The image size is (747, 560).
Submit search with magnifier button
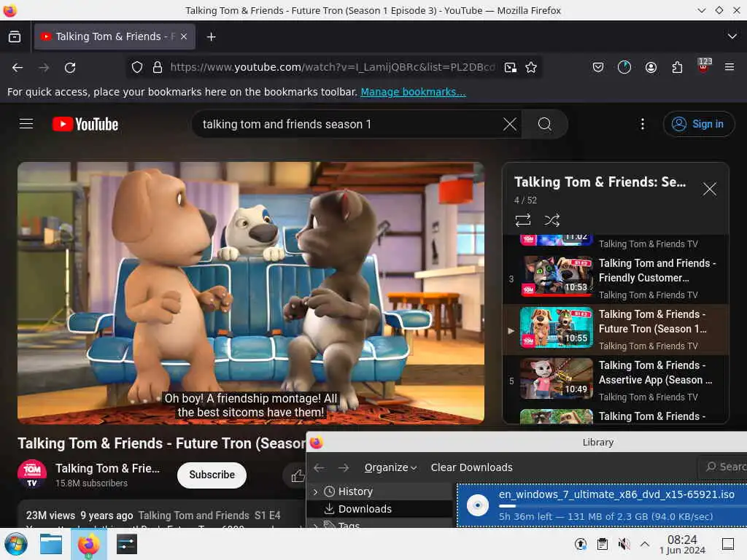544,124
